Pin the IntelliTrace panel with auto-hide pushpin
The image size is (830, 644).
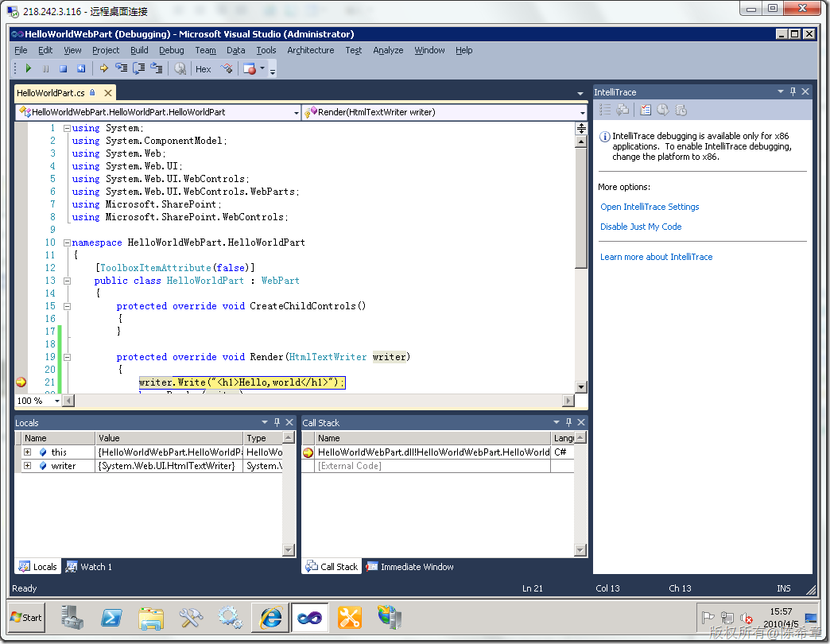tap(793, 91)
